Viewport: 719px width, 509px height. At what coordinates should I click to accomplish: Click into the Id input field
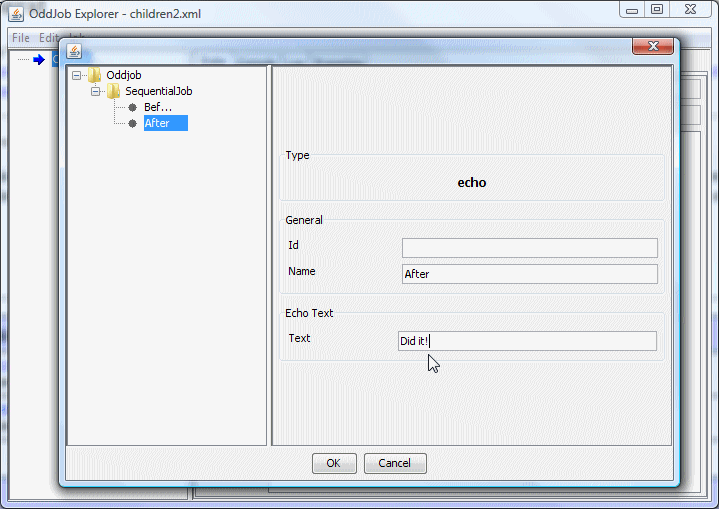point(529,248)
